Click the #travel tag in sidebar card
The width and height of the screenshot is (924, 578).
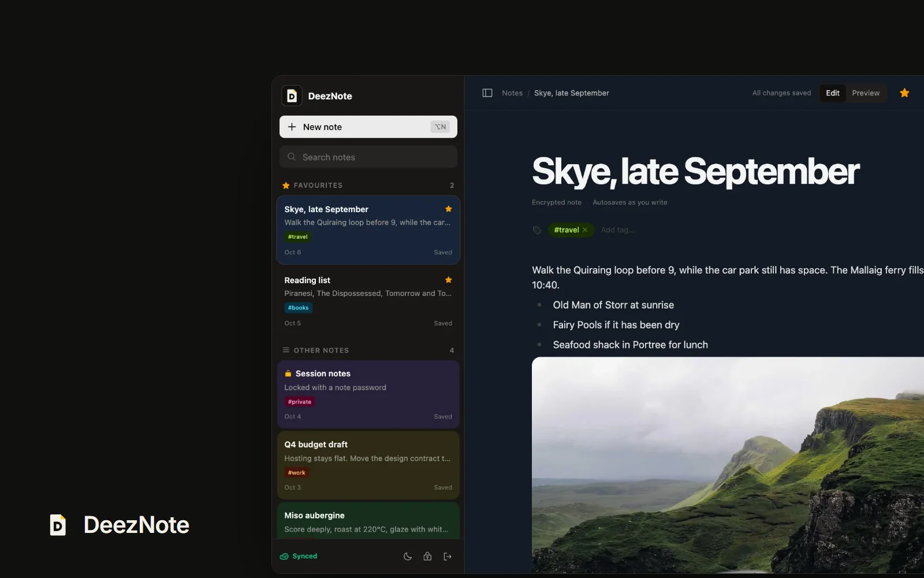point(297,237)
